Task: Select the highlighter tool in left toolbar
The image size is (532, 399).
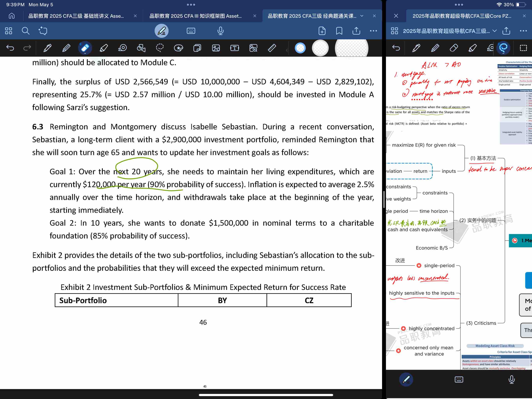Action: 104,48
